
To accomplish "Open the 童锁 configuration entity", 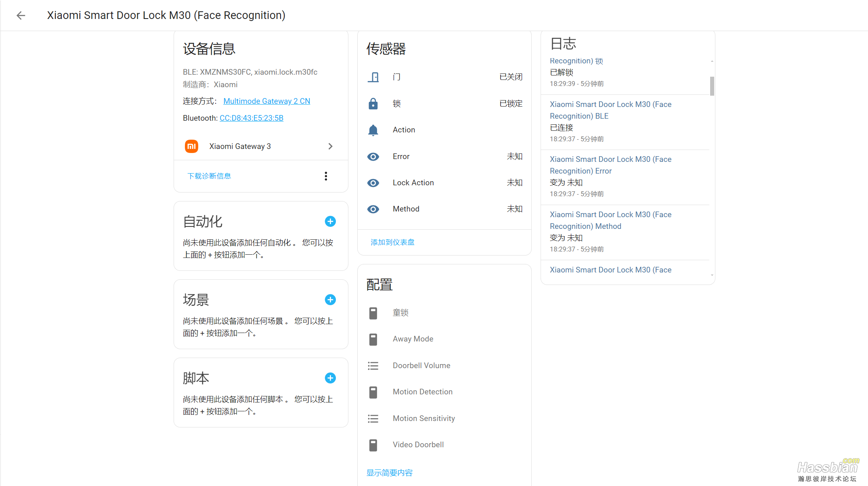I will [444, 313].
